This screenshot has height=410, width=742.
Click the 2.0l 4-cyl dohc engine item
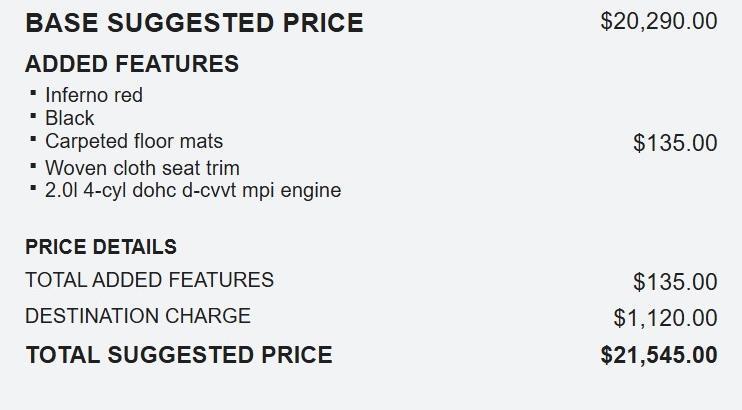tap(193, 190)
